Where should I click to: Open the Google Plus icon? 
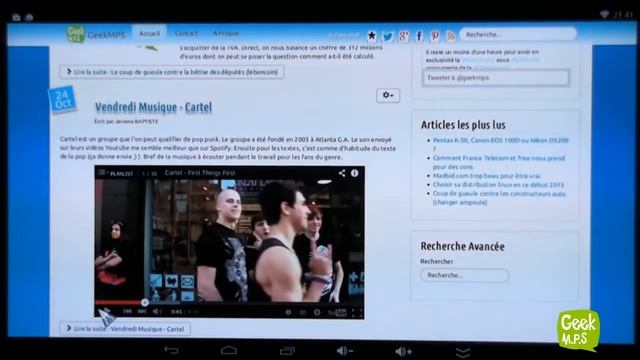pos(404,36)
